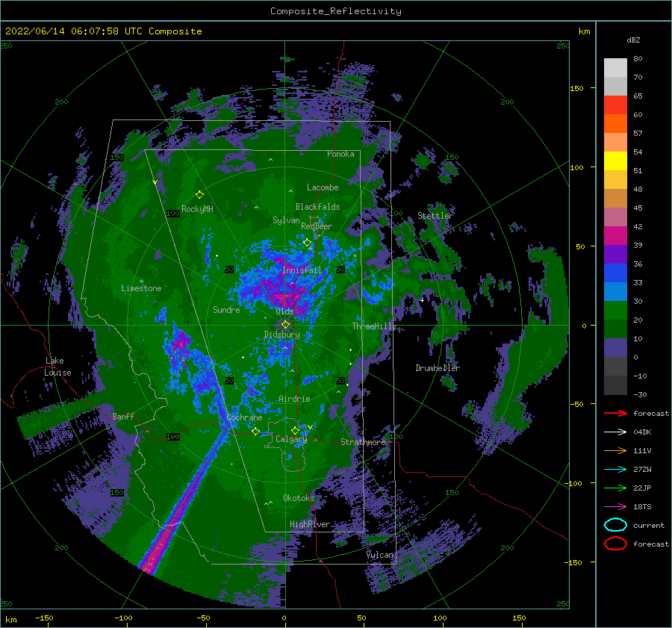The image size is (672, 628).
Task: Click the Didsbury city label
Action: pos(282,335)
